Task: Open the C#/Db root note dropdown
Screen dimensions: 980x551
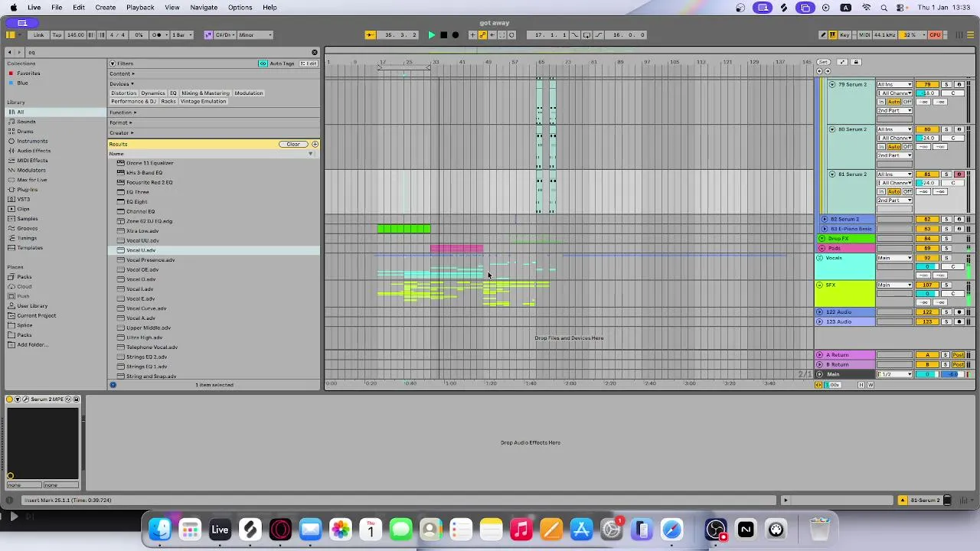Action: tap(225, 34)
